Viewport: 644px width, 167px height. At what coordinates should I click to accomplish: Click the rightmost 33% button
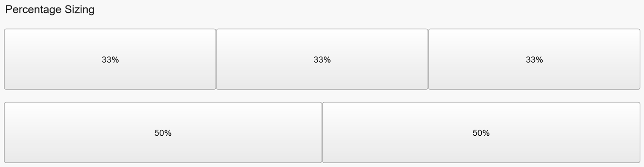point(534,59)
